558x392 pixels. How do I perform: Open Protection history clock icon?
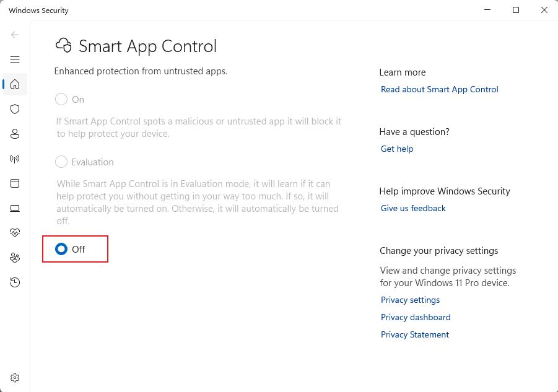tap(15, 282)
